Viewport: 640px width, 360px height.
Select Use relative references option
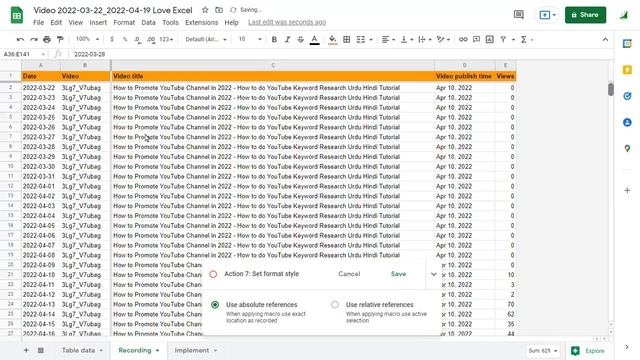335,305
